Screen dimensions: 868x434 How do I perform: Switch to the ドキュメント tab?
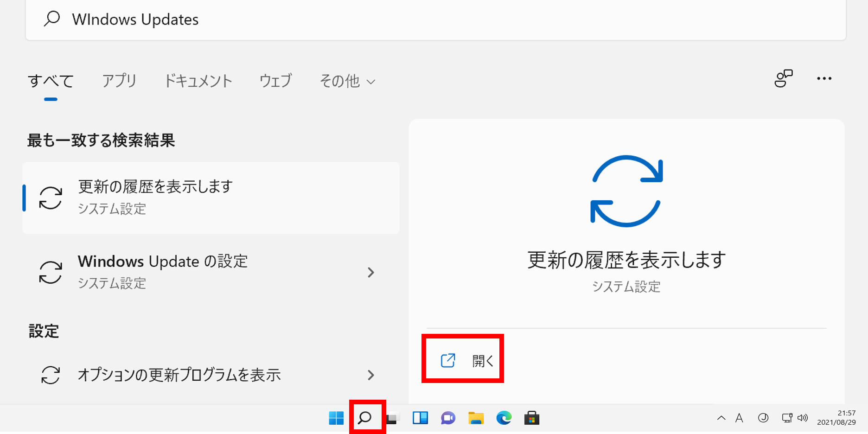coord(198,81)
